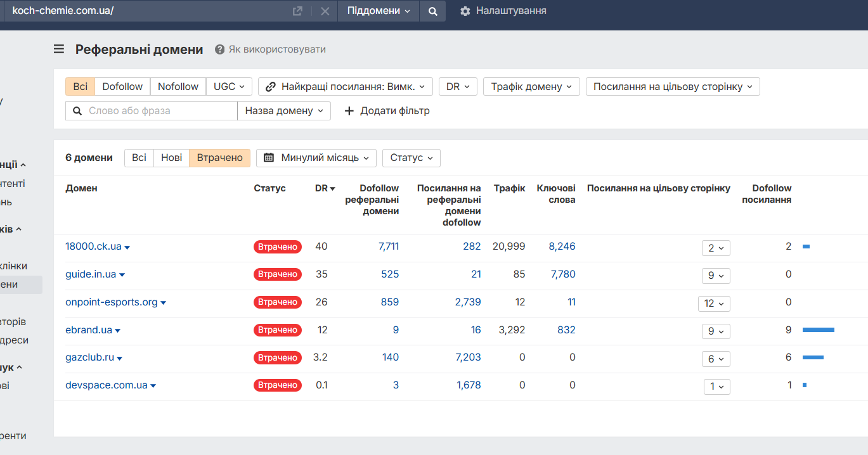Expand 18000.ck.ua target links dropdown showing 2
The height and width of the screenshot is (455, 868).
tap(716, 248)
